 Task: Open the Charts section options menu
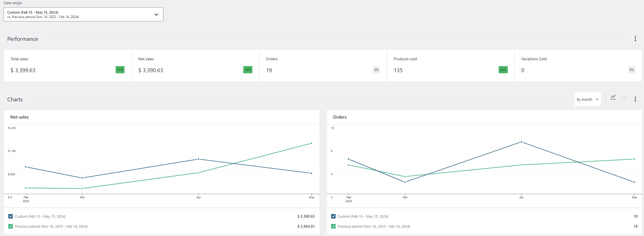tap(635, 99)
